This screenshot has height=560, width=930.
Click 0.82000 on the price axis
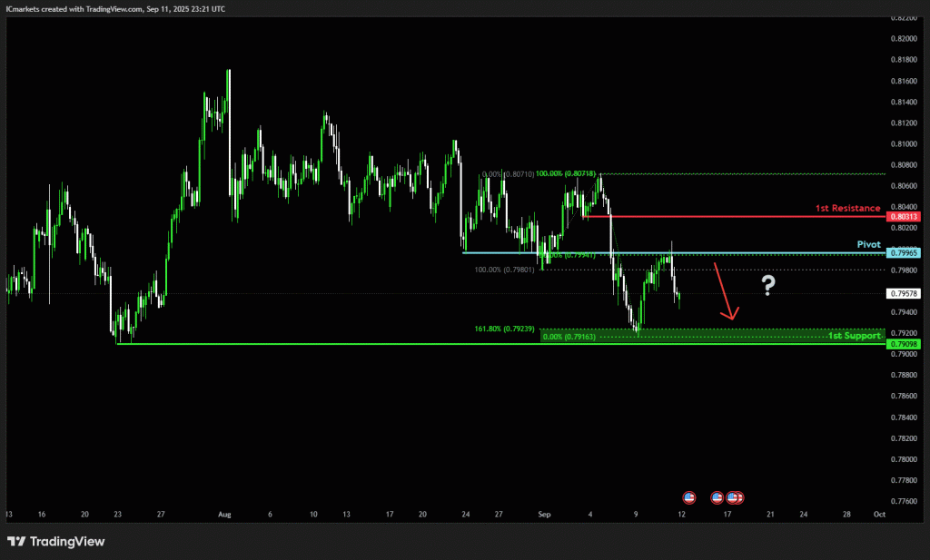pos(904,38)
